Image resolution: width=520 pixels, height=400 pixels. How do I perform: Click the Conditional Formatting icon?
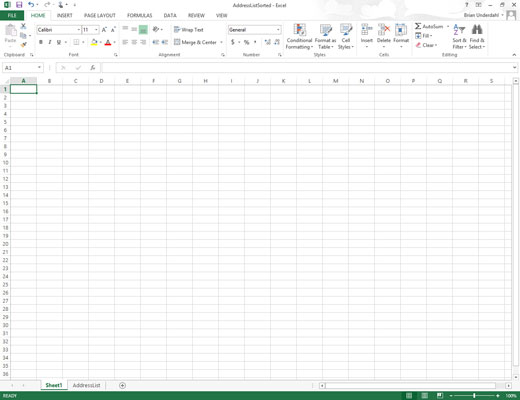(x=299, y=29)
